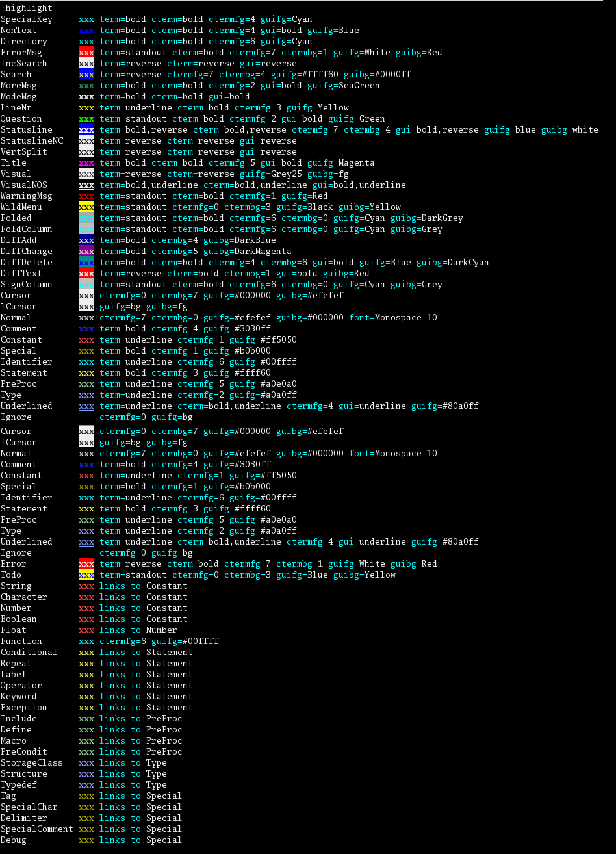This screenshot has width=616, height=854.
Task: Click the LineNr group name
Action: coord(16,108)
